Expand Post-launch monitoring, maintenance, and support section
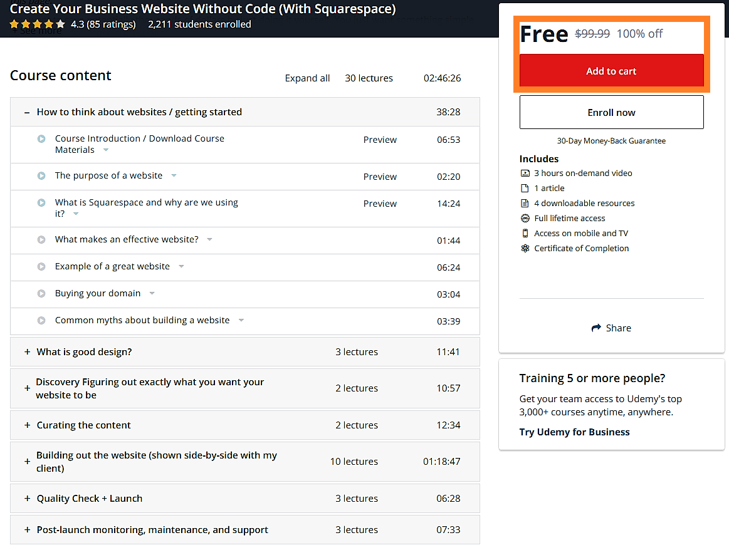Screen dimensions: 729x560 pos(27,530)
